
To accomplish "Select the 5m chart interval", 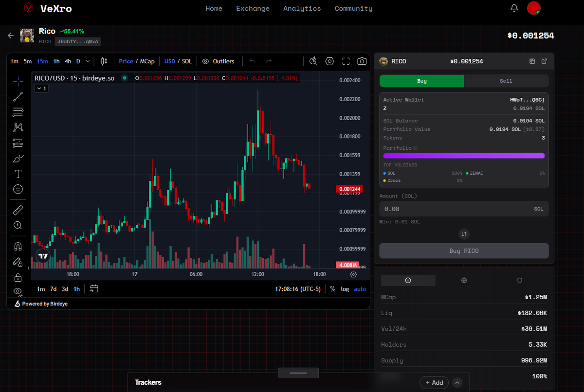I will 28,61.
